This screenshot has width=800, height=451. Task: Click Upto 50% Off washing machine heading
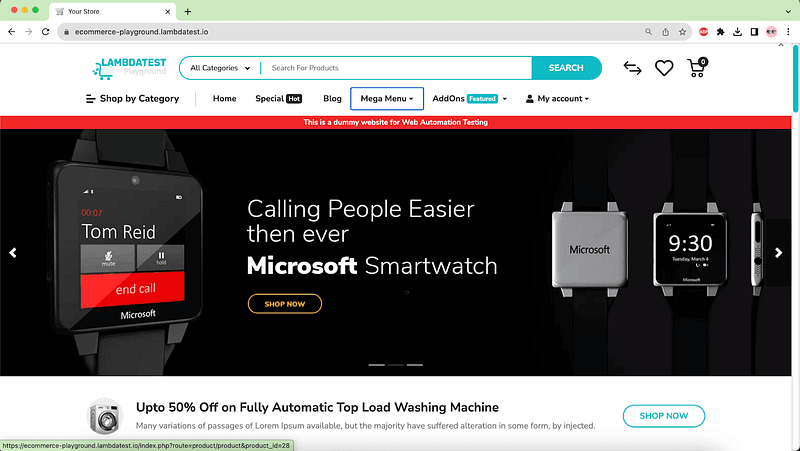[x=317, y=407]
